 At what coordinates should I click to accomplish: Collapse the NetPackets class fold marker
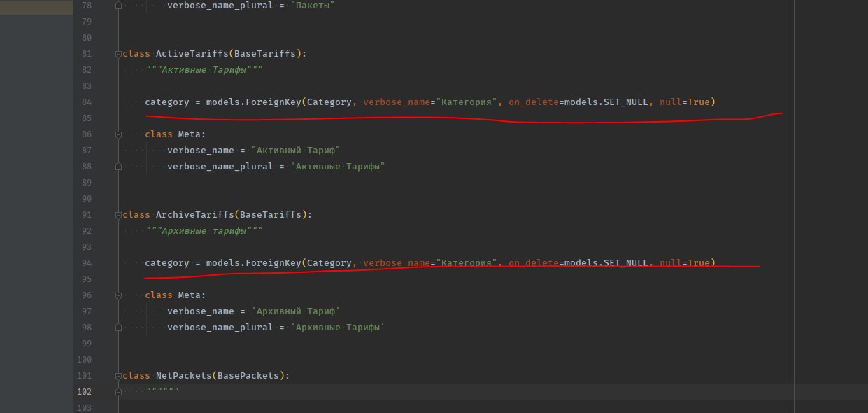[118, 376]
